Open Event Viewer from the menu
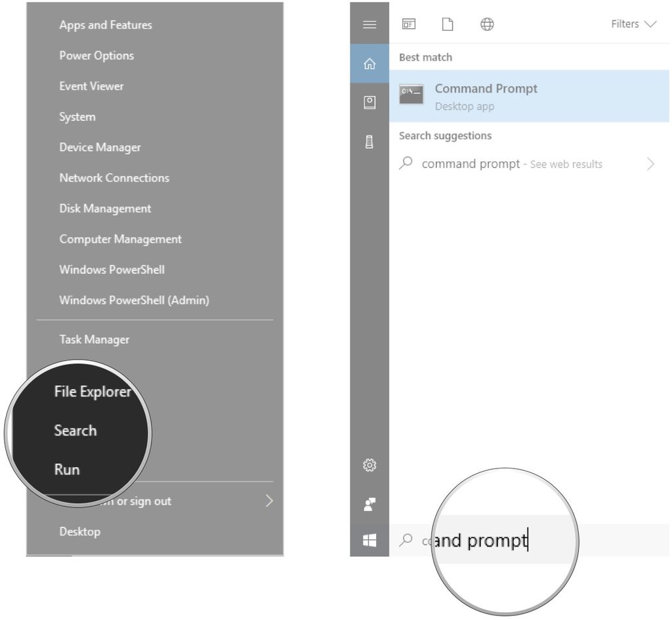Screen dimensions: 672x620 pos(91,86)
